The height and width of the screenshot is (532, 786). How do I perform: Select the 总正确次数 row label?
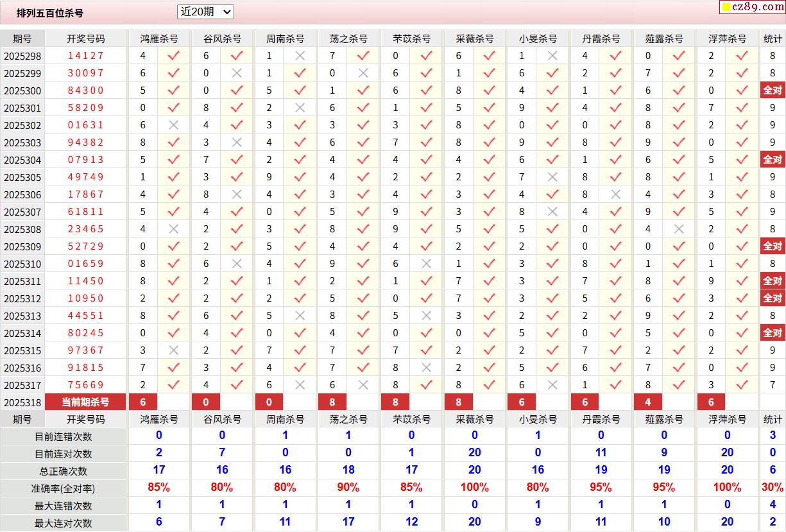pos(64,471)
